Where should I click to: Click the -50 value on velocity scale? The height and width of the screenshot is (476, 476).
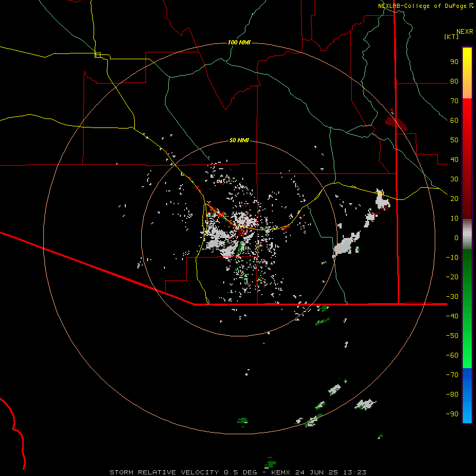coord(452,335)
